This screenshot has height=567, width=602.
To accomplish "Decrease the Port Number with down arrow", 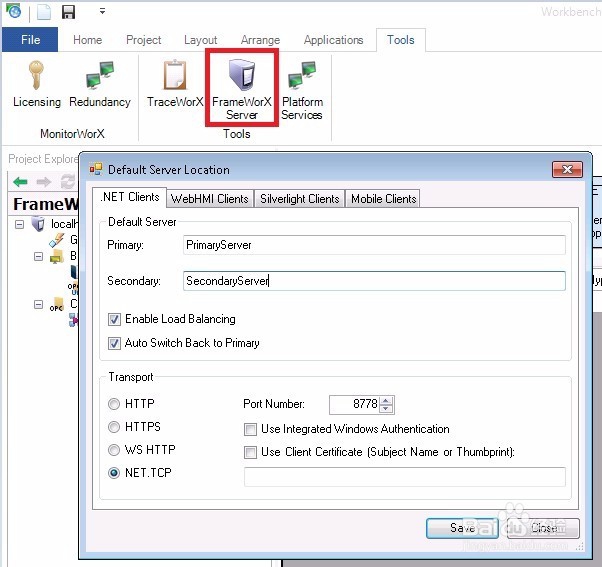I will [386, 408].
